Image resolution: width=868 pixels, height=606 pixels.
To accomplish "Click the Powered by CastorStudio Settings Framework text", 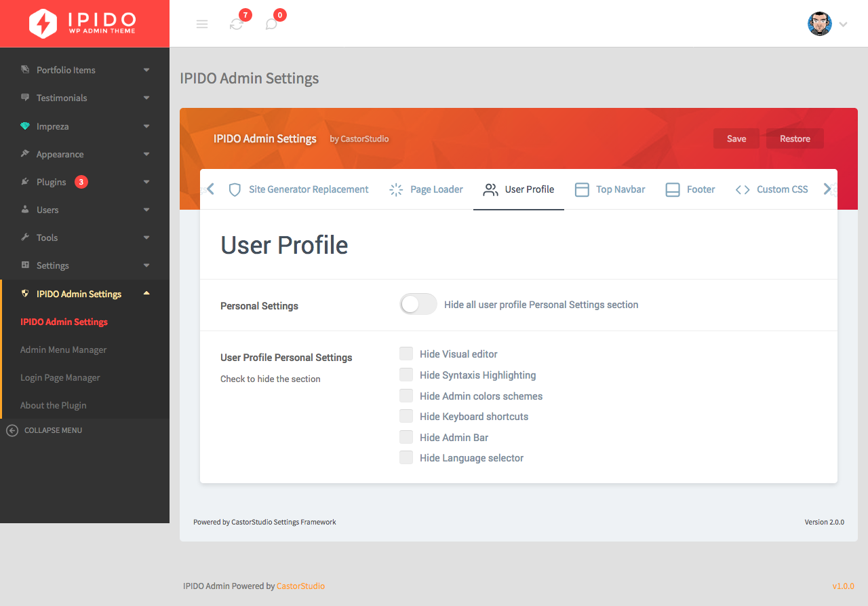I will point(264,522).
